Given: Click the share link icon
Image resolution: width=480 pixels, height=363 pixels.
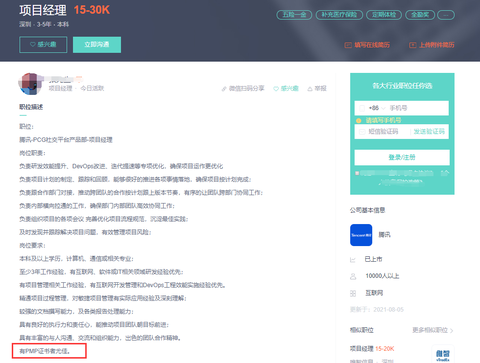Looking at the screenshot, I should tap(224, 89).
